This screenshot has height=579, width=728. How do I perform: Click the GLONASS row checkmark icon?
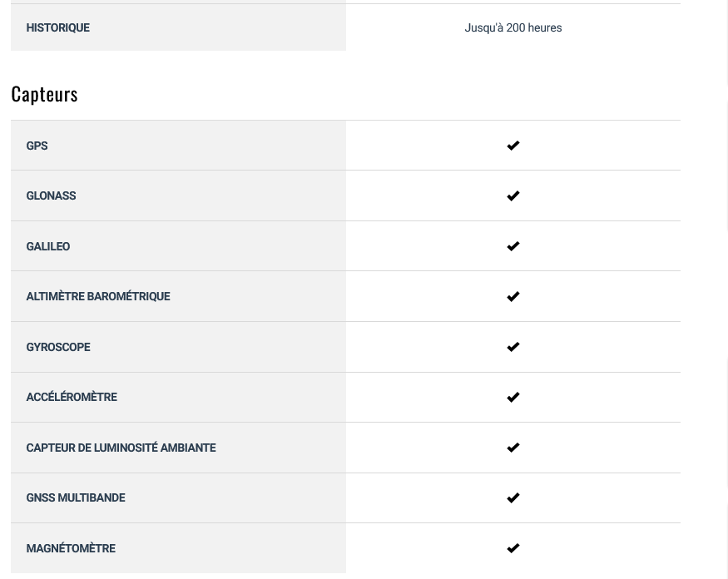[513, 195]
